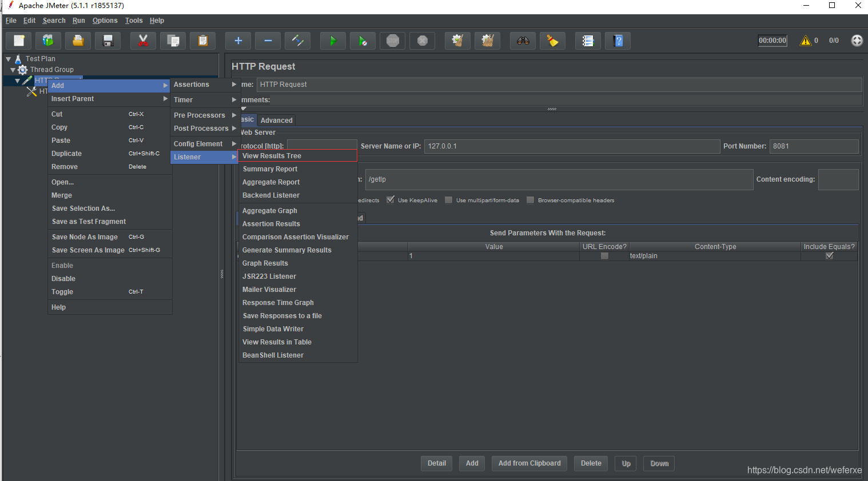Toggle the Use KeepAlive checkbox

coord(391,200)
